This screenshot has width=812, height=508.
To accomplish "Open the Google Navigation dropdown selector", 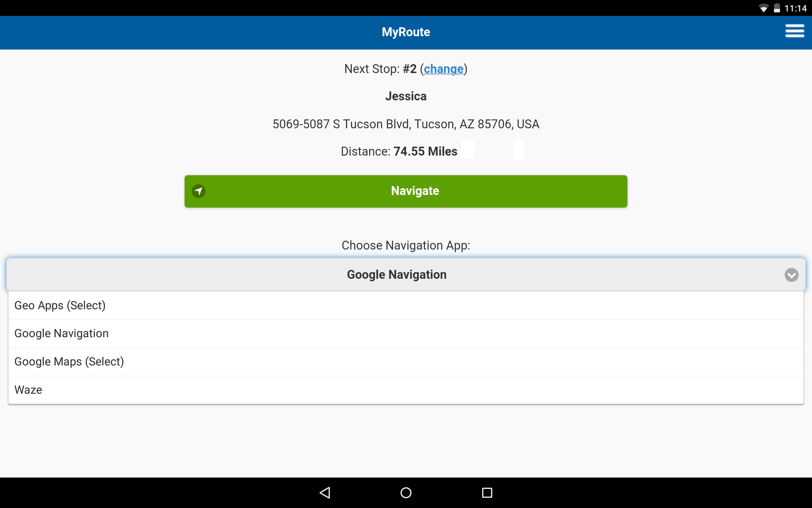I will pos(406,275).
